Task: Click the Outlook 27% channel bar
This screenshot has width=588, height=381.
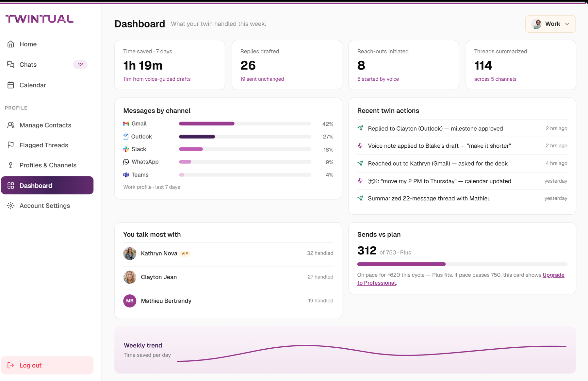Action: pos(245,137)
